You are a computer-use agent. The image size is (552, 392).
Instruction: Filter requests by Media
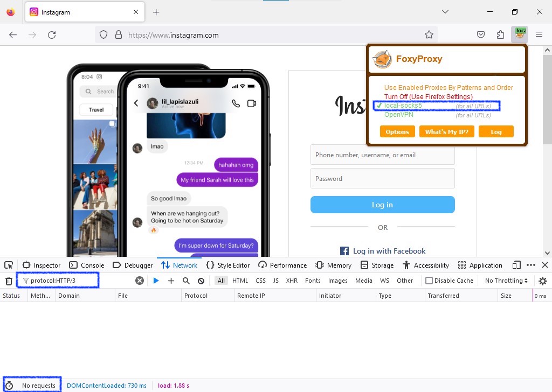pyautogui.click(x=364, y=281)
